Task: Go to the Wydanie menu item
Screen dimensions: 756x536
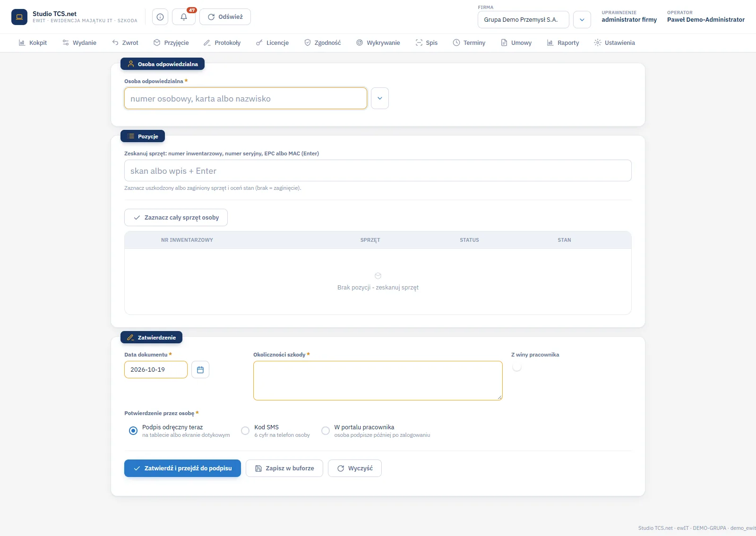Action: [79, 43]
